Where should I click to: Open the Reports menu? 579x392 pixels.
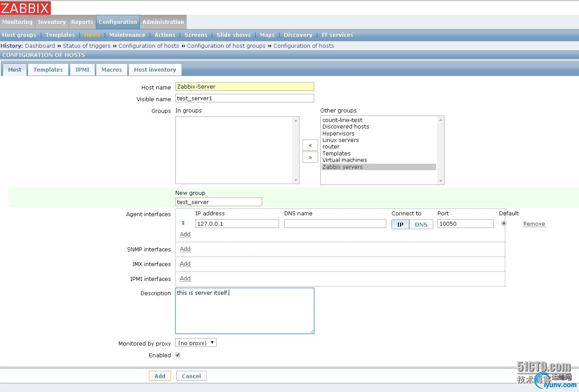pos(82,22)
